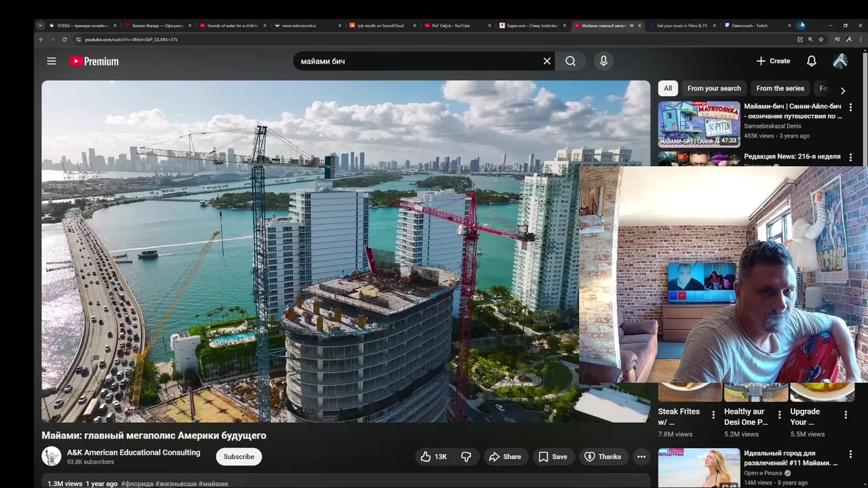Open Chrome's three-dot menu

tap(859, 39)
